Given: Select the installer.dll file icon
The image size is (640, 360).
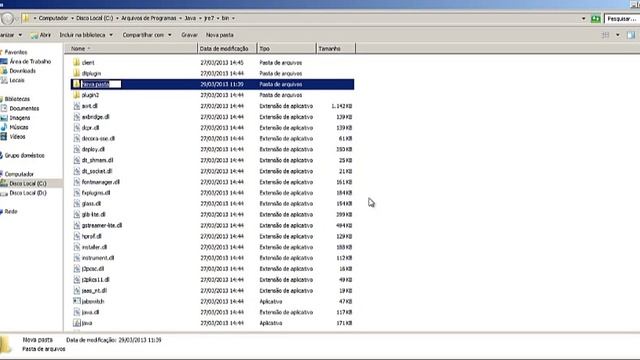Looking at the screenshot, I should [76, 247].
